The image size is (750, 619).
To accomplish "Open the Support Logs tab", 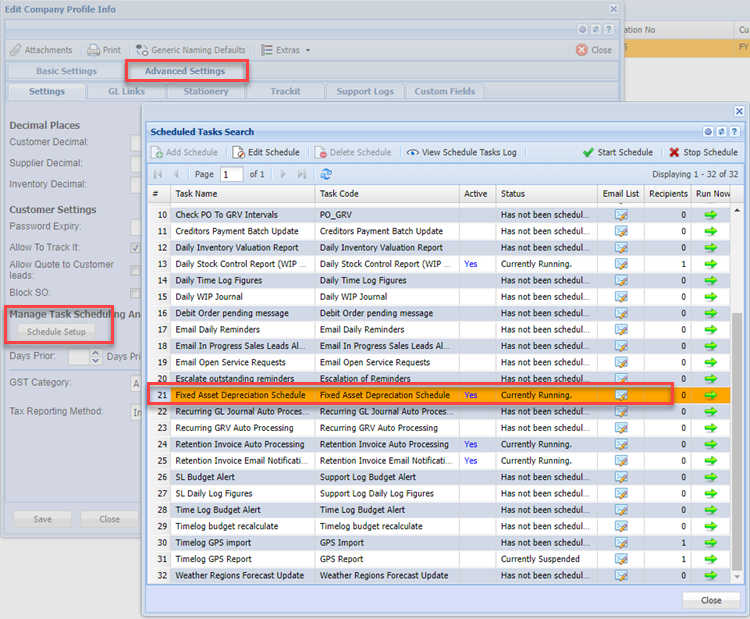I will click(365, 91).
